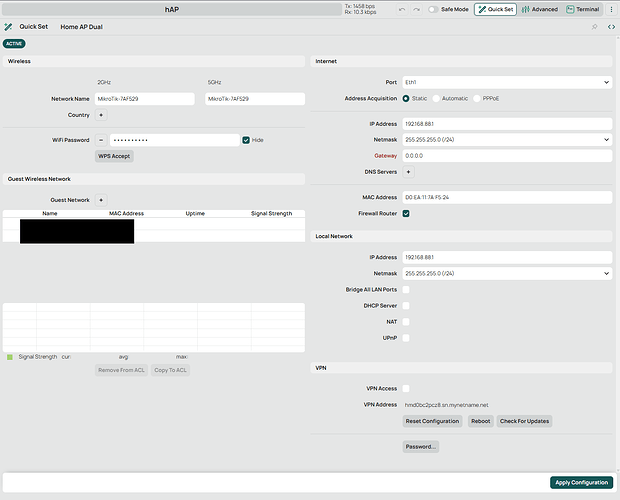Click the Reboot button
620x500 pixels.
coord(480,421)
